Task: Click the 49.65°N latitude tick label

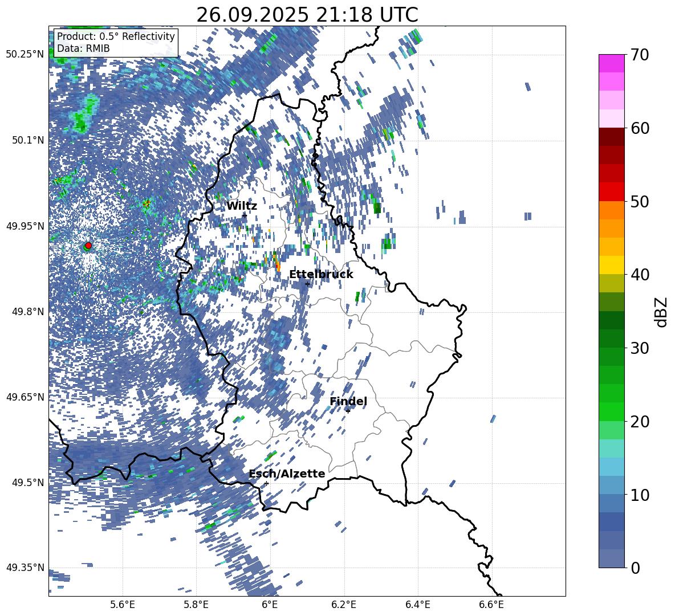Action: [x=25, y=397]
